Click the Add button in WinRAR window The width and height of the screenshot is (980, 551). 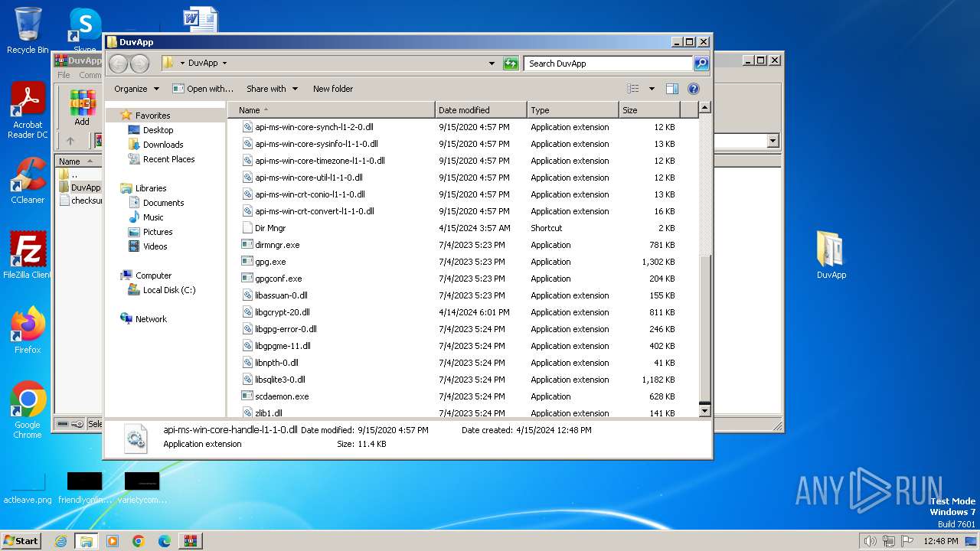82,107
